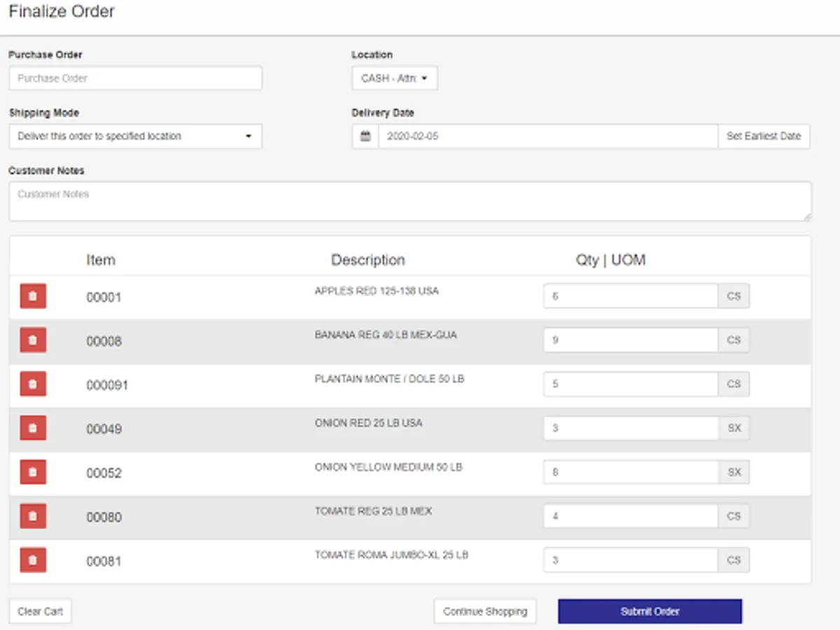
Task: Edit quantity for item 00052
Action: (630, 472)
